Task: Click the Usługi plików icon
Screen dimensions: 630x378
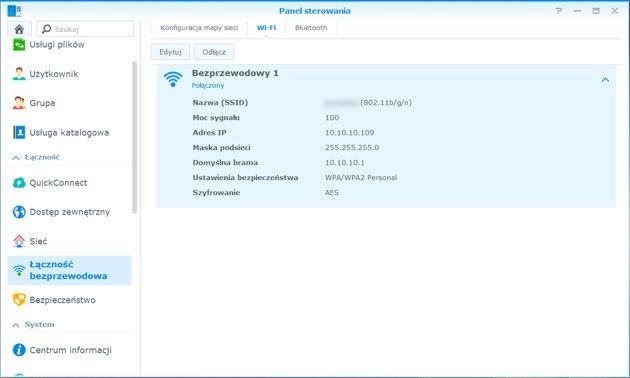Action: coord(19,45)
